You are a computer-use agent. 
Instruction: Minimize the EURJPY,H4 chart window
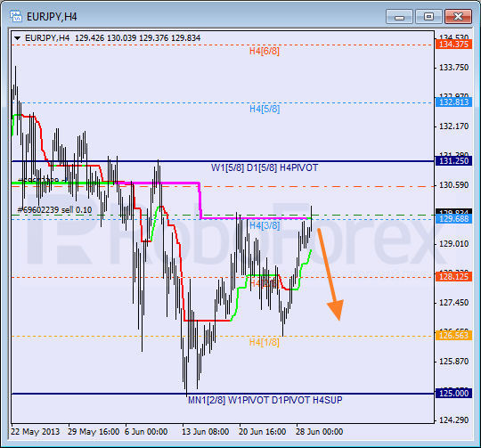pos(399,17)
